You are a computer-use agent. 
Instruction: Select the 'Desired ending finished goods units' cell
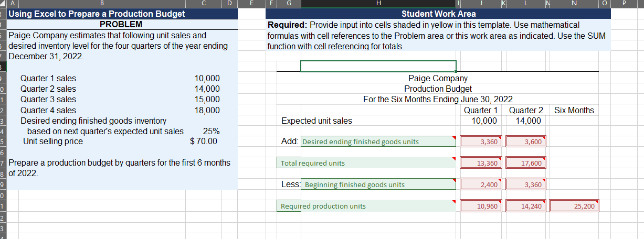(378, 142)
